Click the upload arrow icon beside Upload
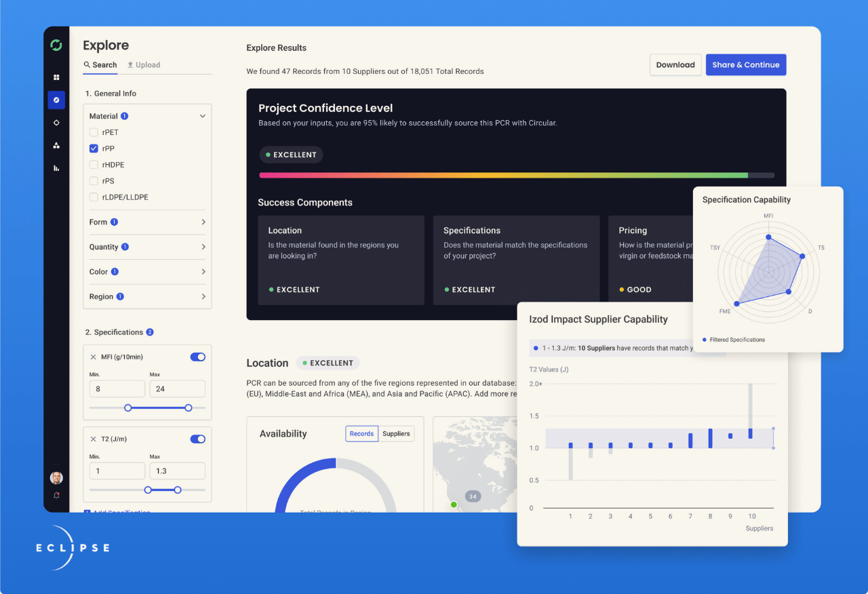The width and height of the screenshot is (868, 594). (x=129, y=64)
